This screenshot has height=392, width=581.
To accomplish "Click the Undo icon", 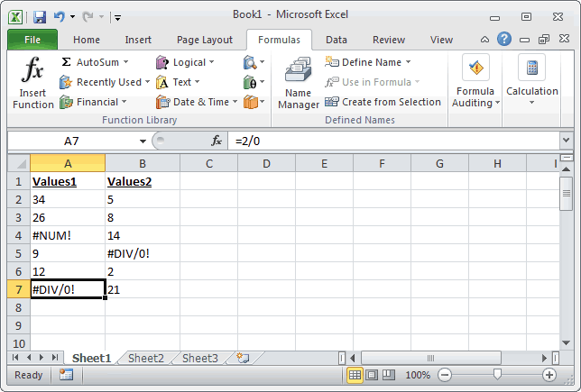I will pyautogui.click(x=60, y=16).
